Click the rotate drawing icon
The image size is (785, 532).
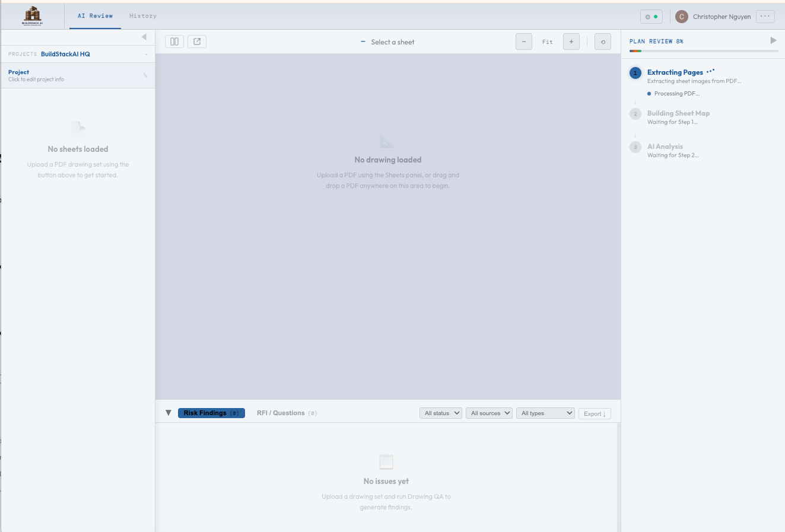point(602,41)
